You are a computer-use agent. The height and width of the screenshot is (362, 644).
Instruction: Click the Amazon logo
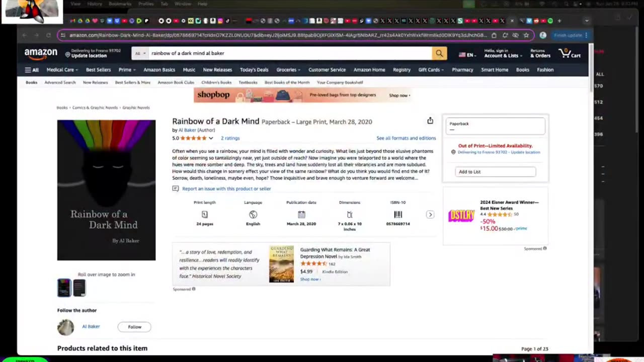41,53
